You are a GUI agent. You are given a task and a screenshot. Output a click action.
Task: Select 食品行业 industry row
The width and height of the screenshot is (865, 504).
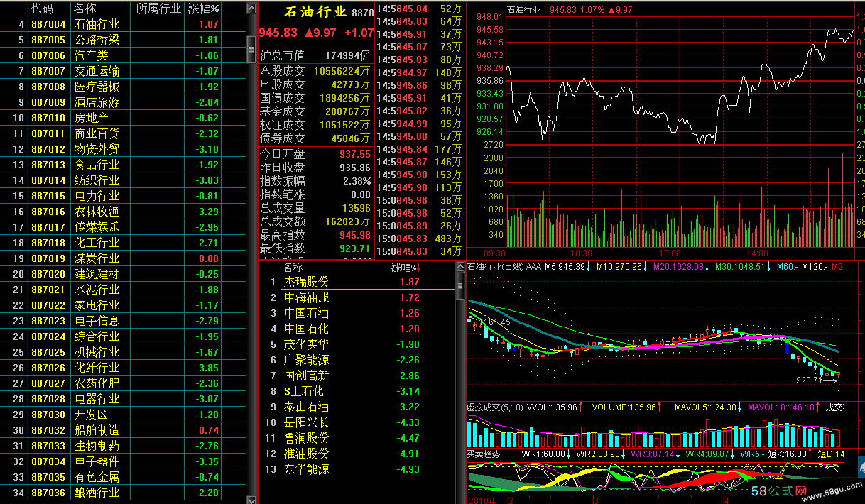coord(123,165)
